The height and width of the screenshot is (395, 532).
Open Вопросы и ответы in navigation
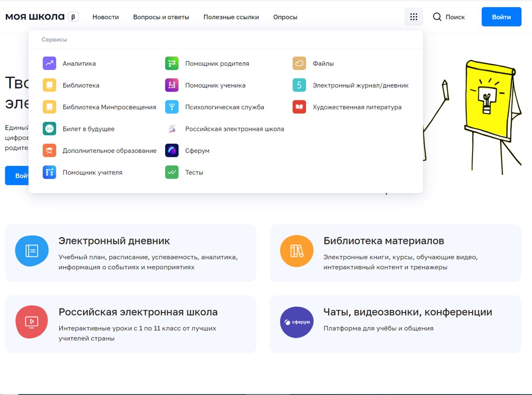tap(161, 17)
